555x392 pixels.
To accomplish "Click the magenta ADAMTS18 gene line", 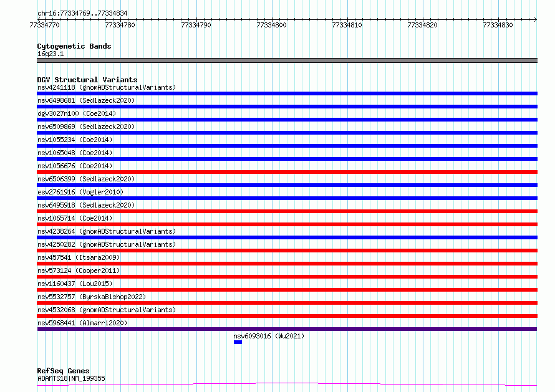I will (287, 385).
